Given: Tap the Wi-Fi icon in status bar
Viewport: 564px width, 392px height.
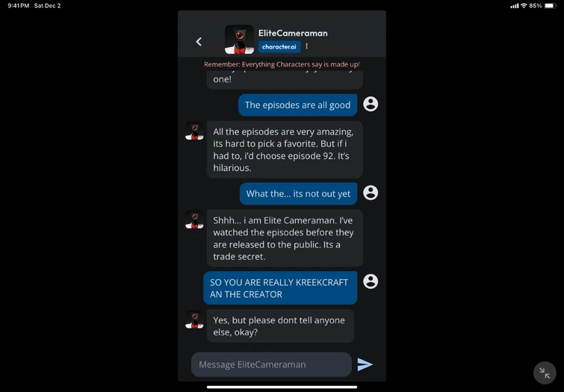Looking at the screenshot, I should click(524, 6).
